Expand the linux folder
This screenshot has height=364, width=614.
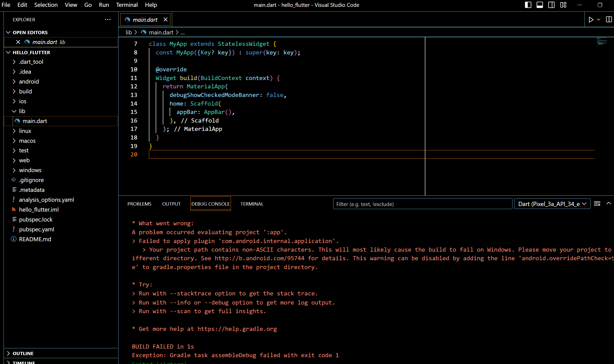click(x=61, y=131)
